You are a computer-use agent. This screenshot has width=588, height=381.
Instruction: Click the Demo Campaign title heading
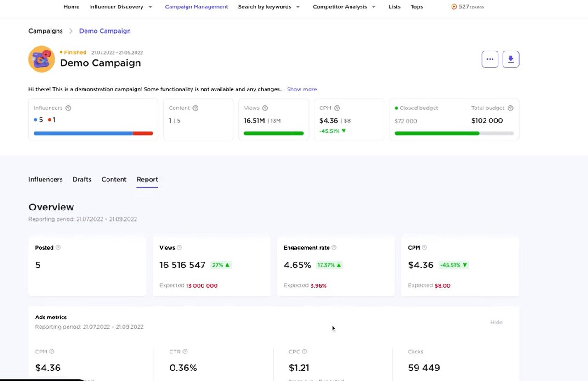click(x=100, y=63)
